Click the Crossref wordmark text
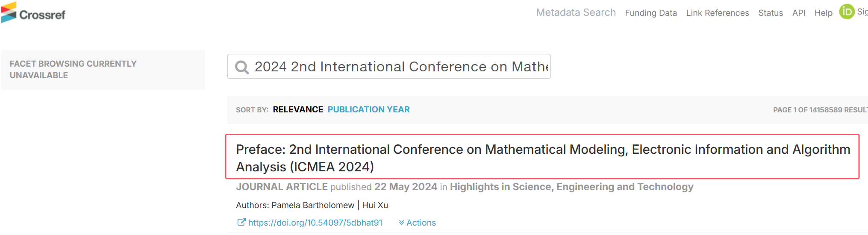 (42, 15)
